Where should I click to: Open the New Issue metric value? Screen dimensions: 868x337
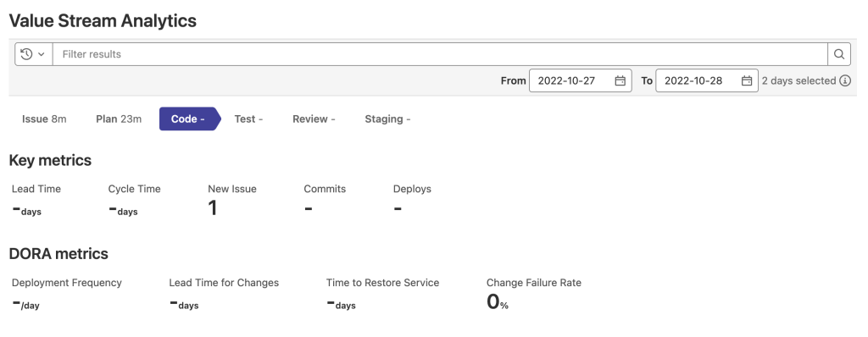pyautogui.click(x=213, y=208)
